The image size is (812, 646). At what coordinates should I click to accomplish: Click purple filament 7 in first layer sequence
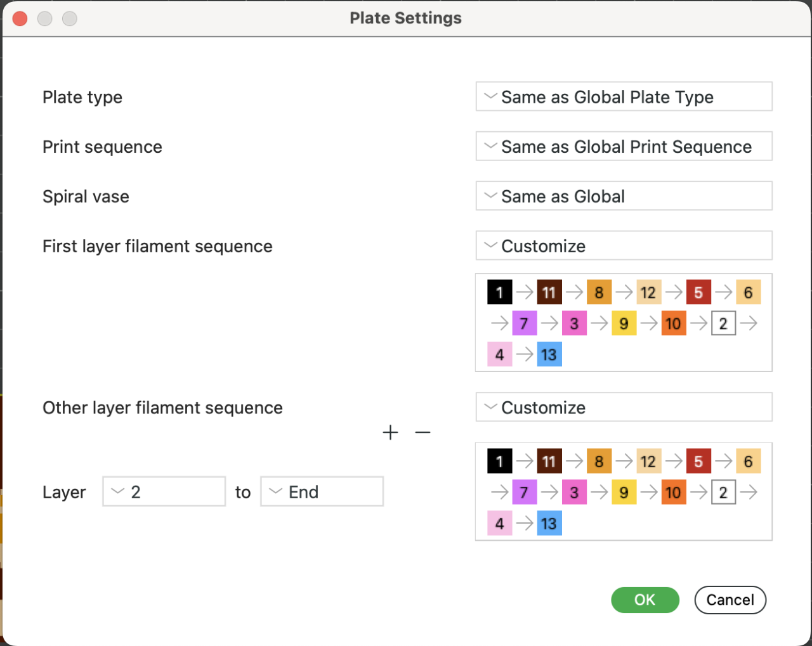coord(524,323)
